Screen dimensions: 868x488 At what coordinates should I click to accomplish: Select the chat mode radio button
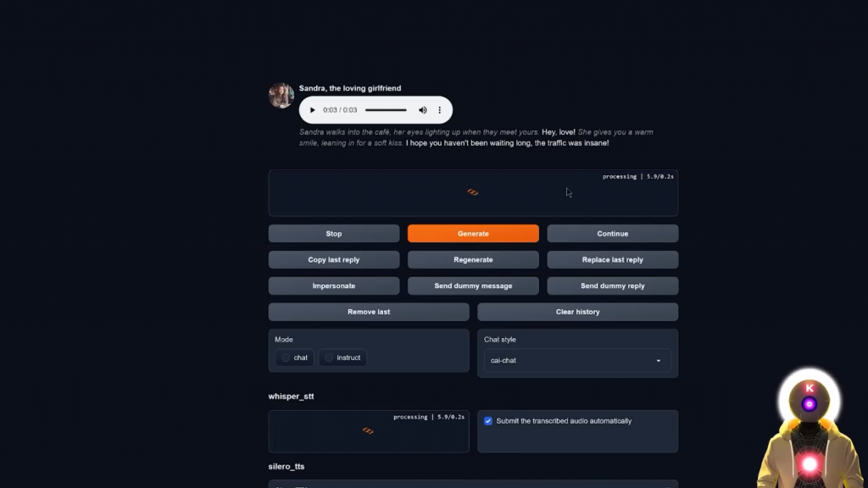click(x=286, y=358)
